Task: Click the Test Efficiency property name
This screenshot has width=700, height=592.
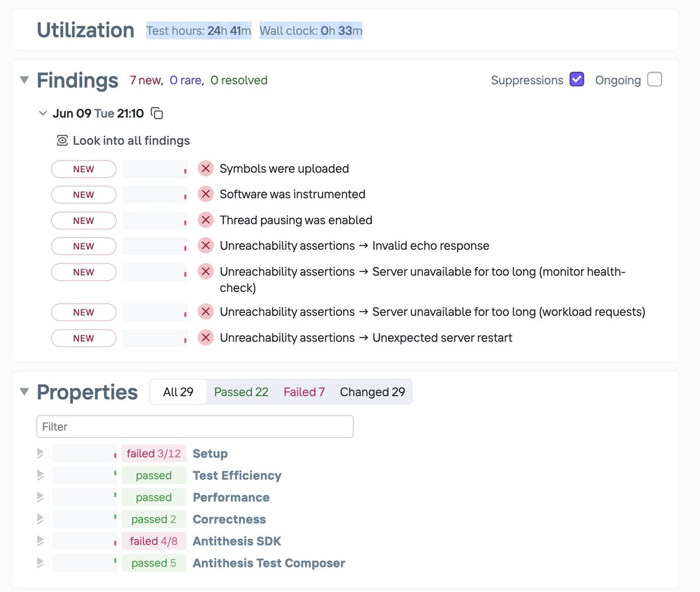Action: pyautogui.click(x=237, y=475)
